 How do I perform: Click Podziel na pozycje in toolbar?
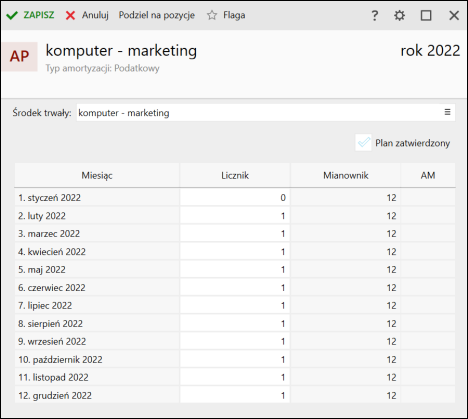tap(157, 15)
